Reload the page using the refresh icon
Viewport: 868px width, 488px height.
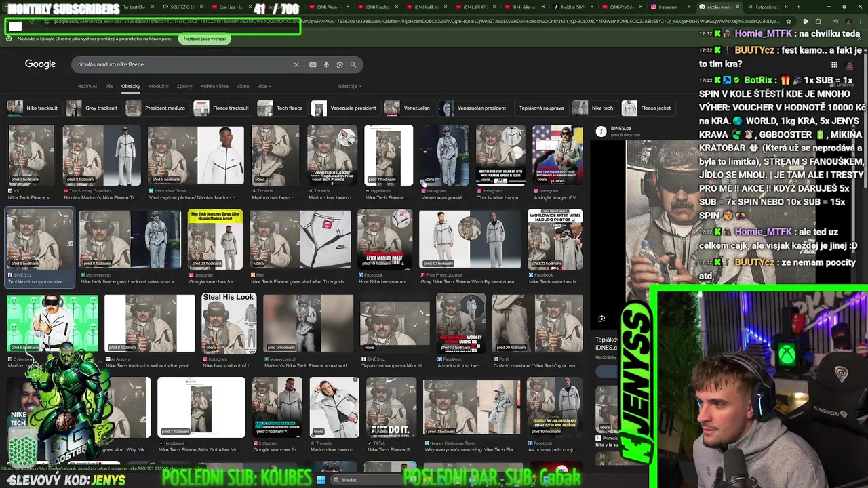pyautogui.click(x=31, y=22)
